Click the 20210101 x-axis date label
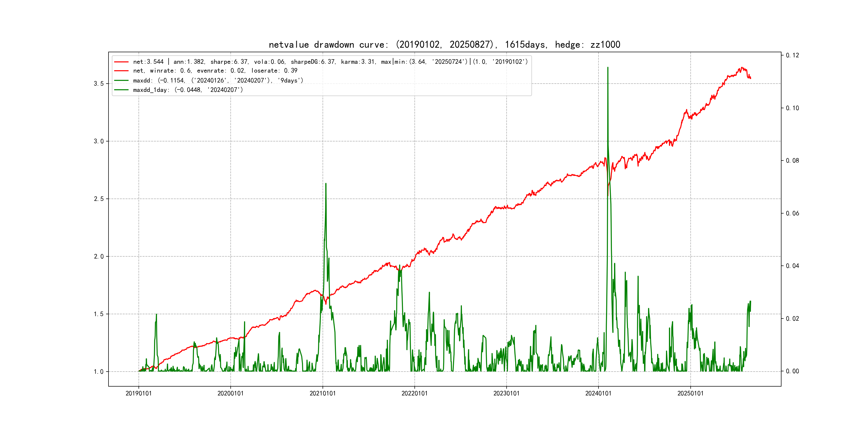 323,394
